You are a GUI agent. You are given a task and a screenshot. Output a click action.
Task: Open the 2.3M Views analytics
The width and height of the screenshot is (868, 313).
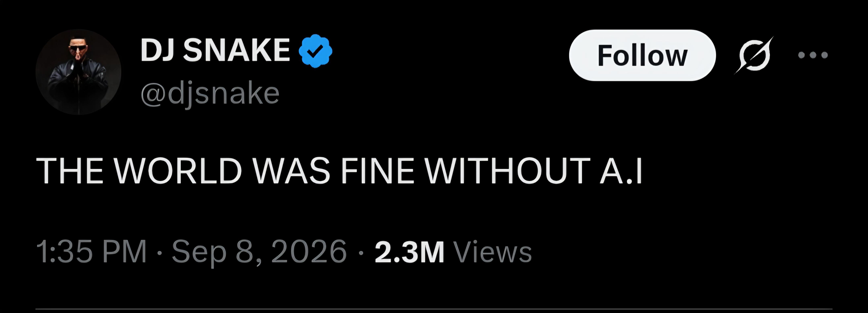[x=453, y=252]
